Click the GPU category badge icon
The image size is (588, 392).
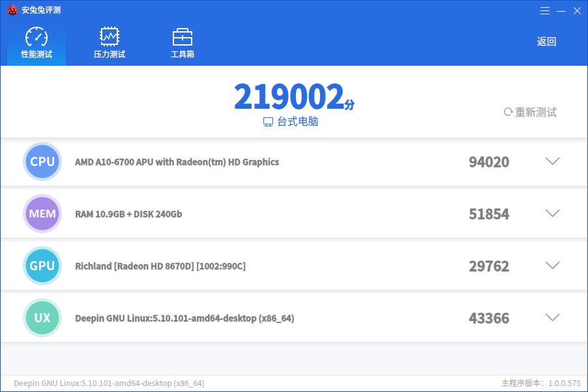pos(42,266)
